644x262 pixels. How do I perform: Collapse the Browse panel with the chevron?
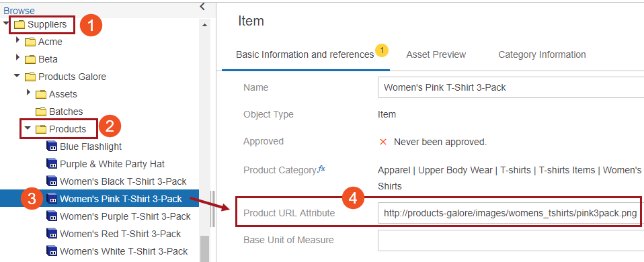click(202, 6)
